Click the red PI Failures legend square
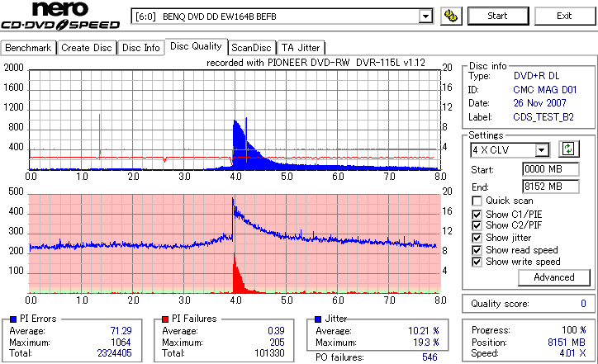The image size is (598, 364). click(165, 319)
